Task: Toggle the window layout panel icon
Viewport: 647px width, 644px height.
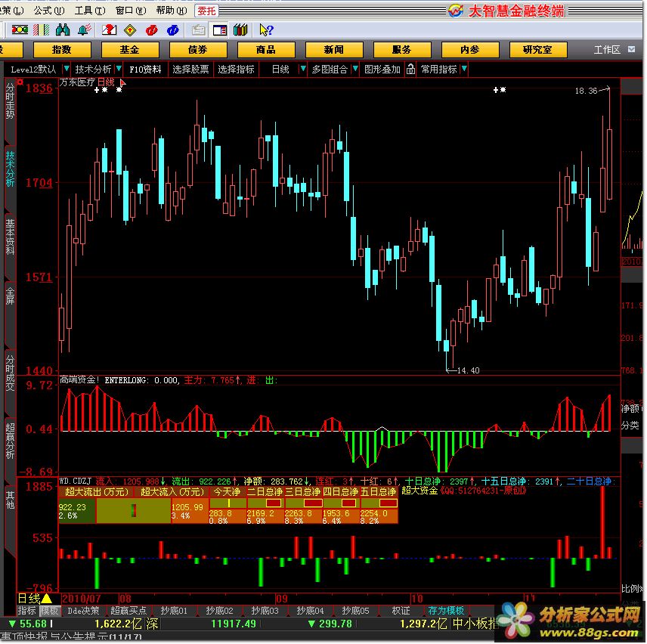Action: tap(220, 30)
